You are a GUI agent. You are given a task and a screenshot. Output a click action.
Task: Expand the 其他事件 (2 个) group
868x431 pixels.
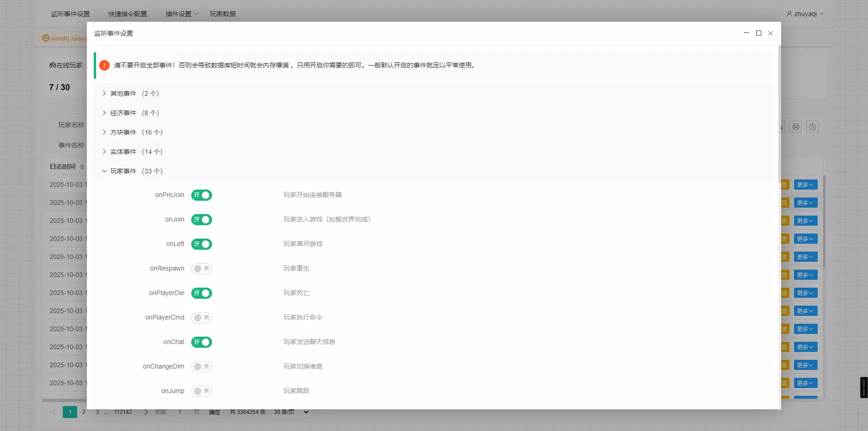(432, 93)
